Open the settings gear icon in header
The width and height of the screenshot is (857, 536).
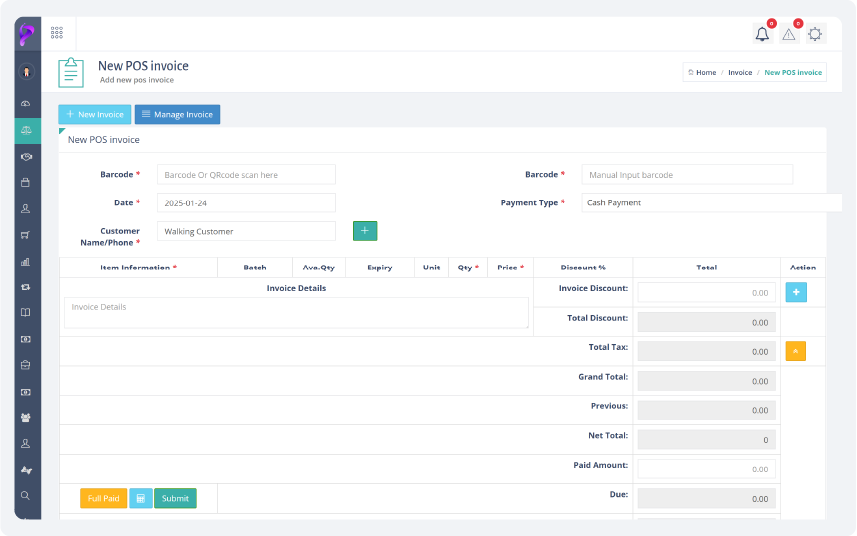click(816, 34)
